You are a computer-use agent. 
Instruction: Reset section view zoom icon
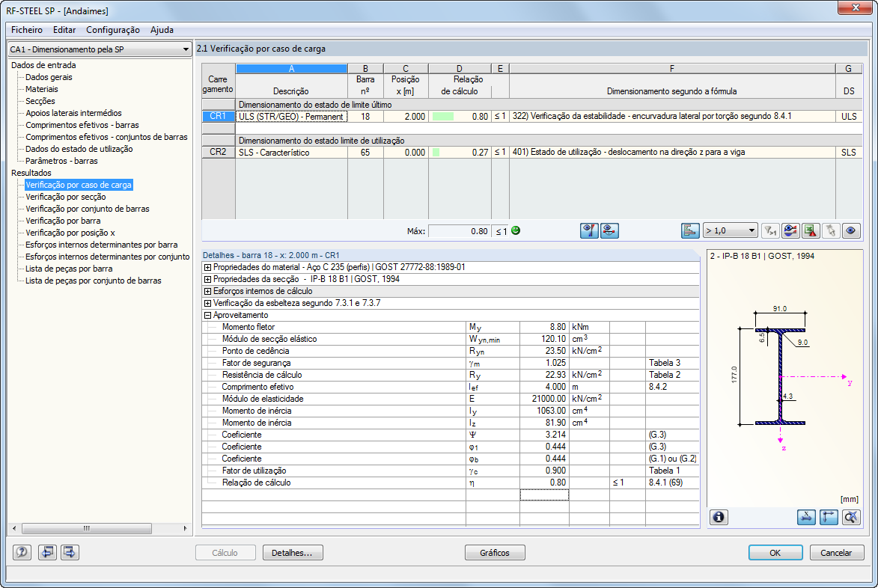coord(850,517)
